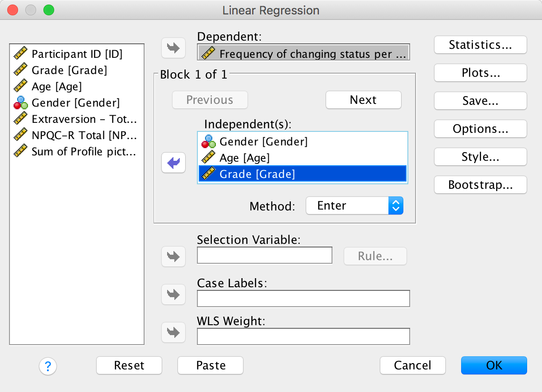Open the Plots... dialog
Image resolution: width=542 pixels, height=392 pixels.
tap(480, 73)
